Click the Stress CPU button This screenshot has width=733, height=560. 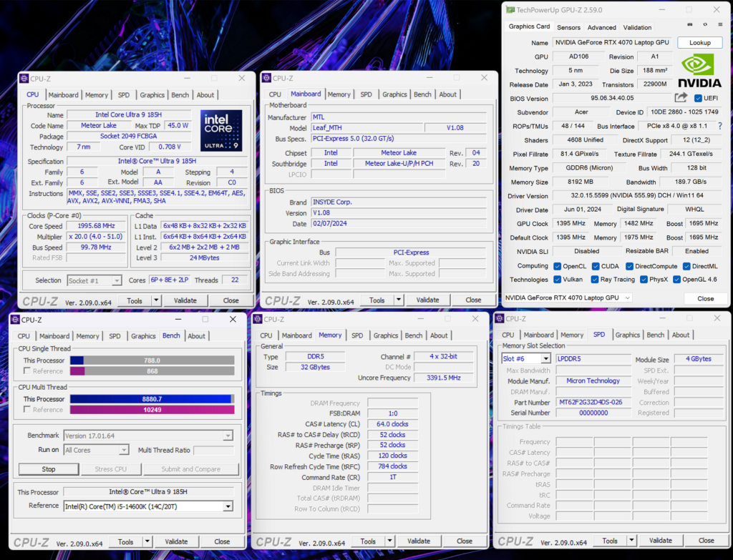111,469
